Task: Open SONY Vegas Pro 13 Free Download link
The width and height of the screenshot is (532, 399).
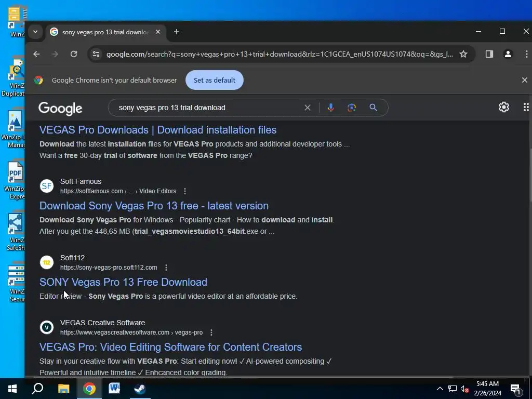Action: (123, 282)
